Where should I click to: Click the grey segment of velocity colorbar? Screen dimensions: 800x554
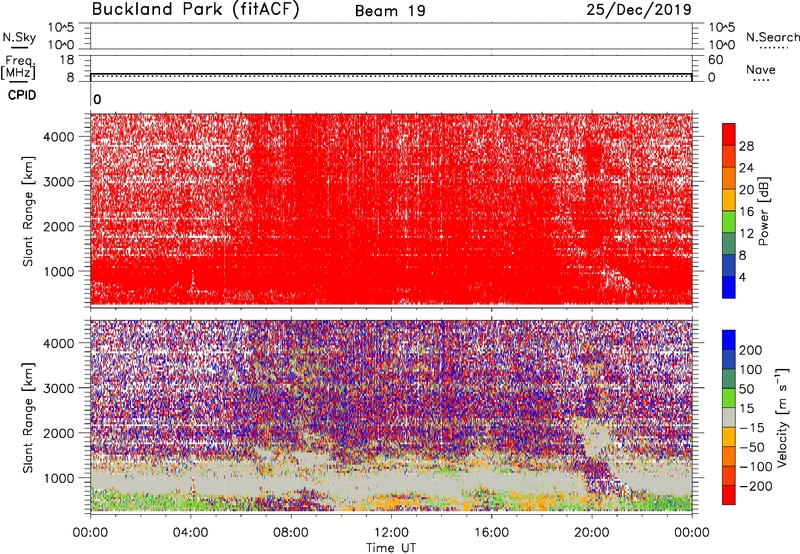[729, 417]
